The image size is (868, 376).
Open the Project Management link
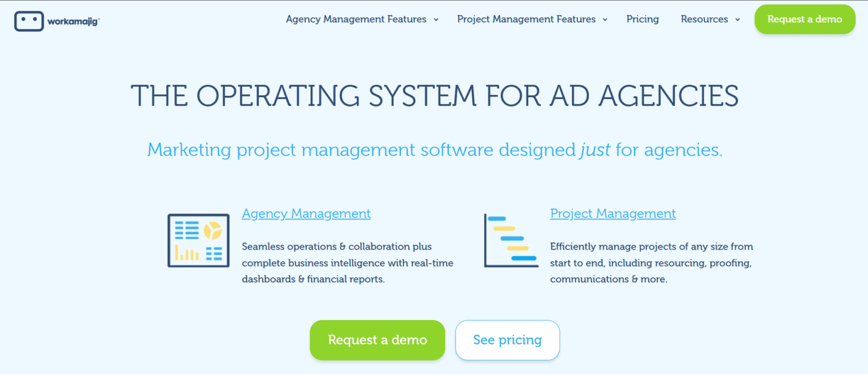(x=613, y=213)
